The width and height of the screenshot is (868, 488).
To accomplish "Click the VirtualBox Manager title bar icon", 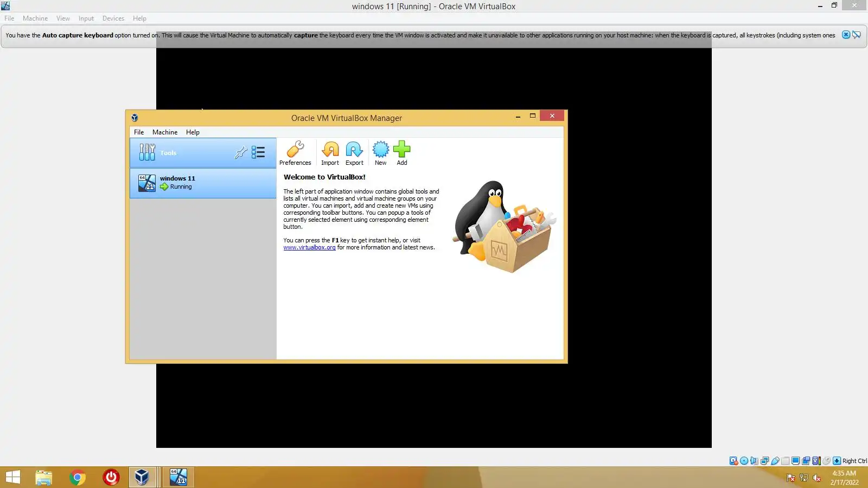I will [135, 118].
